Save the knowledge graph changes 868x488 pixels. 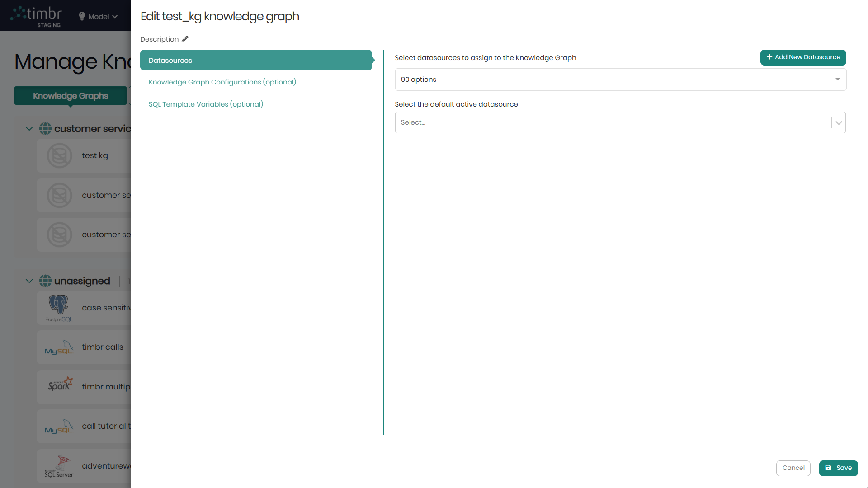pyautogui.click(x=838, y=468)
